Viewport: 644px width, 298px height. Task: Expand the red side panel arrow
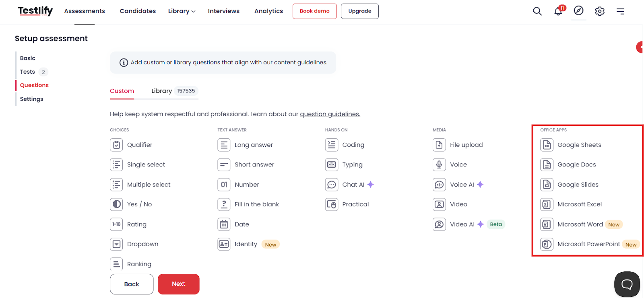(640, 47)
